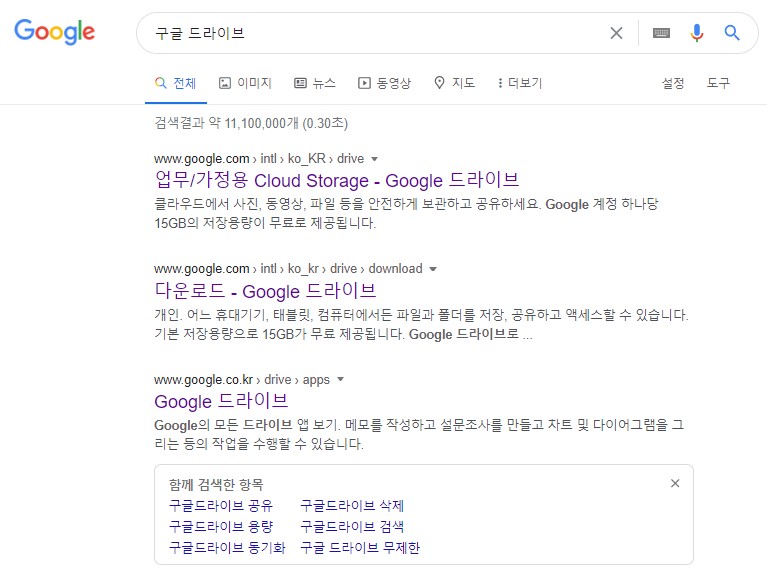This screenshot has height=576, width=767.
Task: Expand the arrow next to ko_KR › drive URL
Action: point(375,159)
